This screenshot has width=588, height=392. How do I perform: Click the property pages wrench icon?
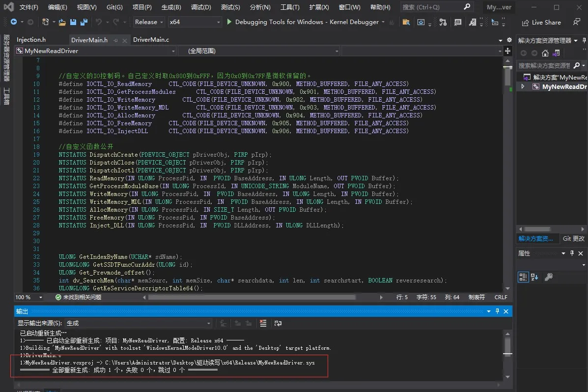coord(549,277)
